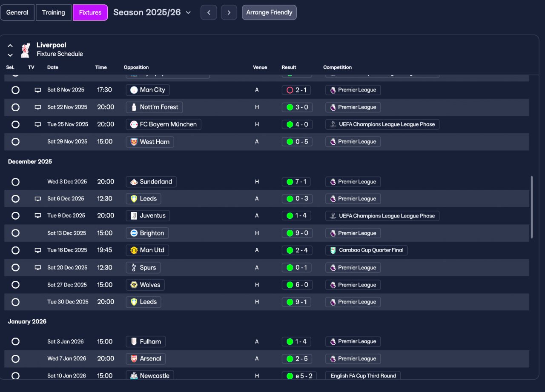Screen dimensions: 545x392
Task: Go to previous season with left arrow
Action: [209, 12]
